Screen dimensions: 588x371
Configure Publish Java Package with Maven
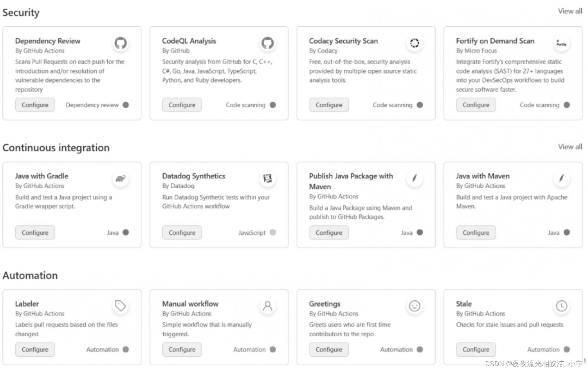tap(329, 233)
